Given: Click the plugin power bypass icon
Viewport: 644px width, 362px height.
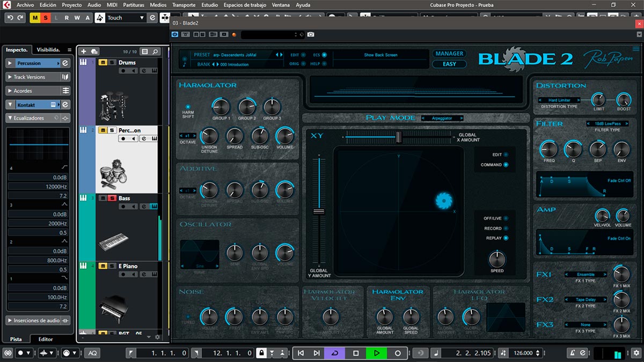Looking at the screenshot, I should click(175, 34).
